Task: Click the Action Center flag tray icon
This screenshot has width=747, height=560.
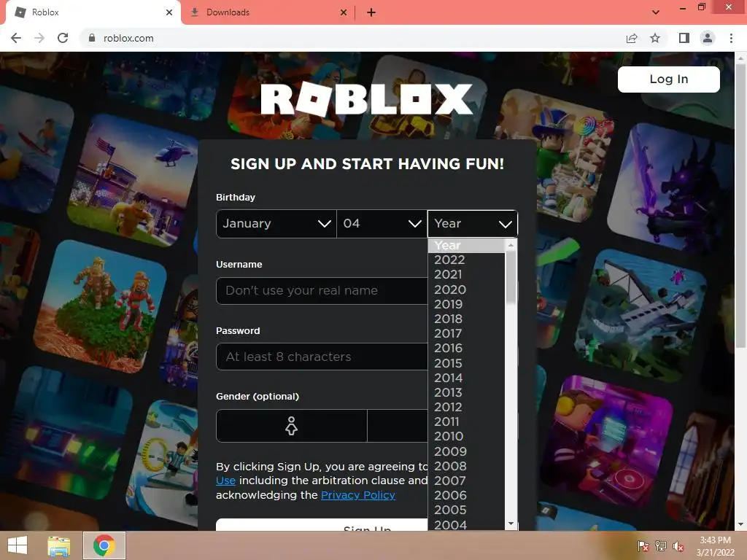Action: pos(643,546)
